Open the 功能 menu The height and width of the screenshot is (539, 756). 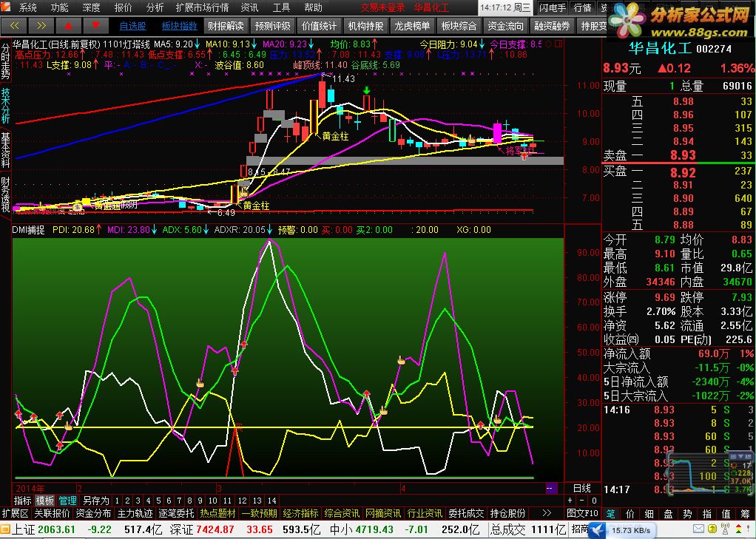point(60,7)
